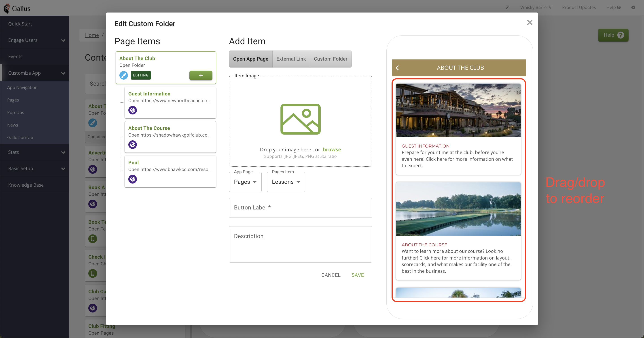Expand the Basic Setup sidebar section
The image size is (644, 338).
[x=35, y=169]
